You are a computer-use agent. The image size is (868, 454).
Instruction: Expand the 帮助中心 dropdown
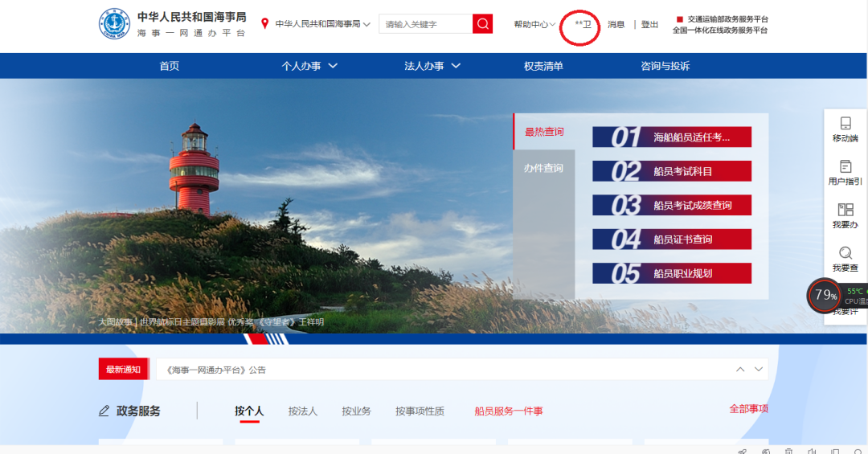coord(534,24)
